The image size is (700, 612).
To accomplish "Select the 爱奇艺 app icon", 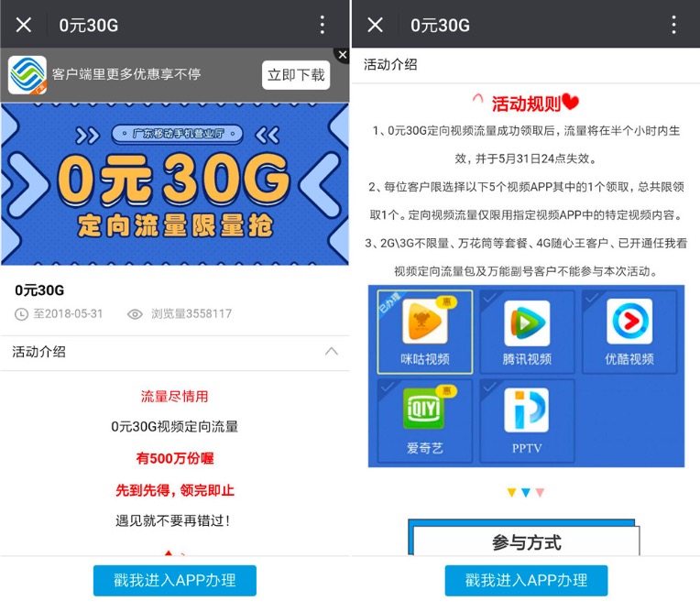I will tap(423, 408).
